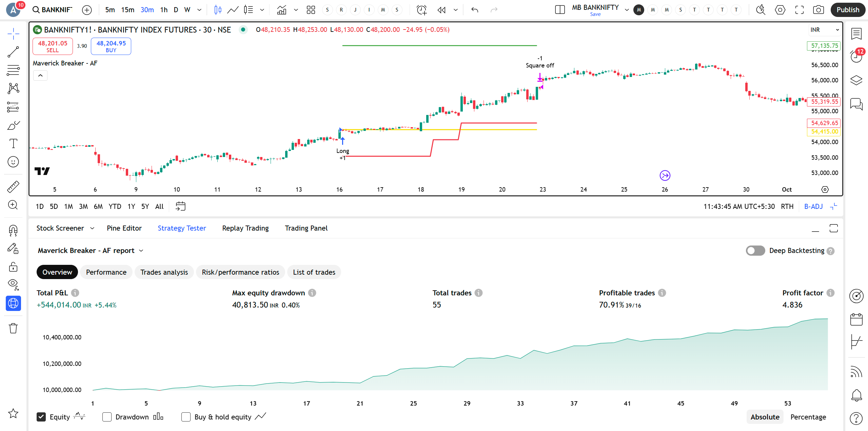Open notifications bell panel
The height and width of the screenshot is (431, 868).
(856, 395)
